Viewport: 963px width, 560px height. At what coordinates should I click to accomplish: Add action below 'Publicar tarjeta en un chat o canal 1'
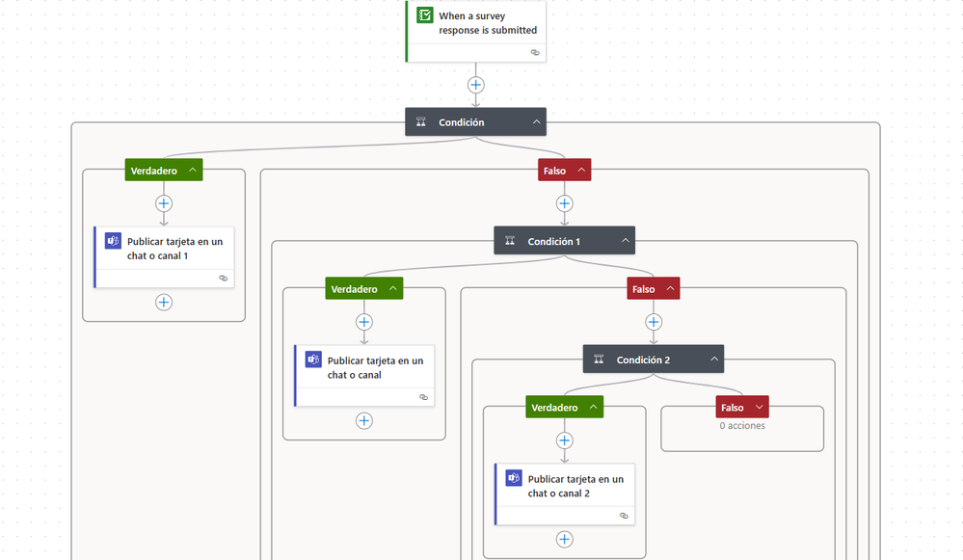[x=164, y=302]
